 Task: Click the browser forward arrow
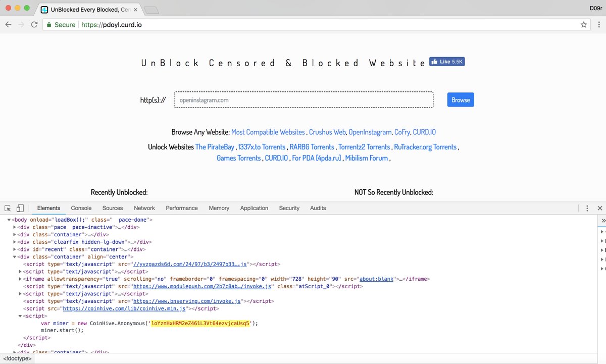tap(21, 25)
